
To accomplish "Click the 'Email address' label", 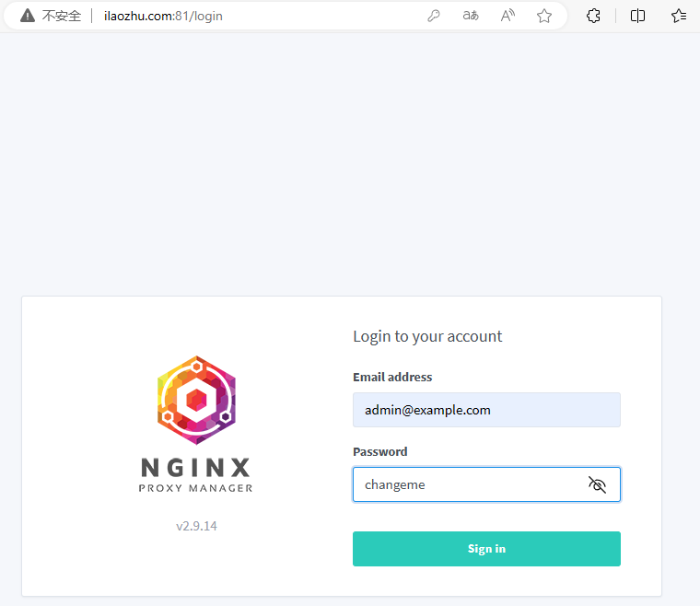I will coord(392,377).
